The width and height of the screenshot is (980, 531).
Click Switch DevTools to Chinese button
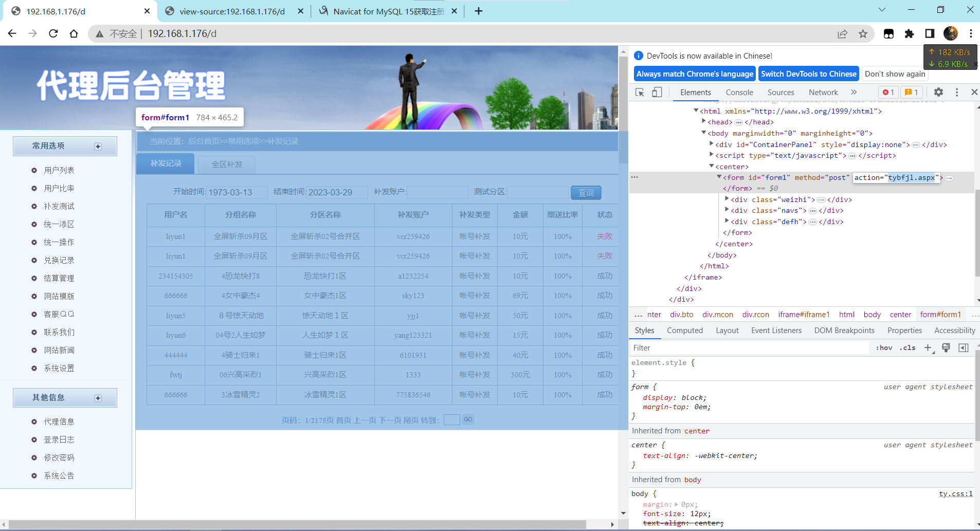[x=809, y=74]
